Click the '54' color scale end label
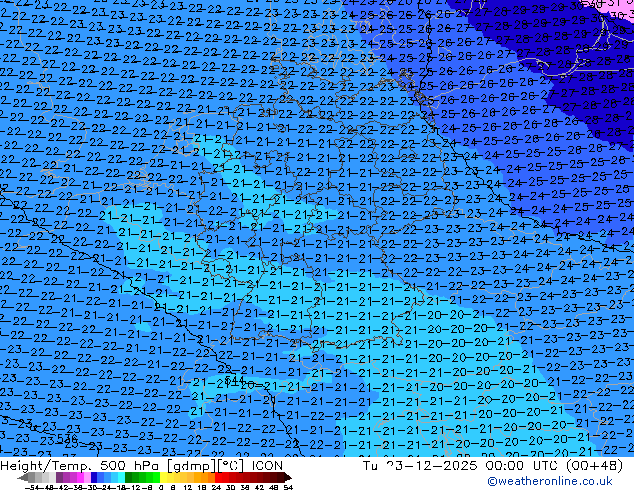Image resolution: width=634 pixels, height=490 pixels. 288,488
